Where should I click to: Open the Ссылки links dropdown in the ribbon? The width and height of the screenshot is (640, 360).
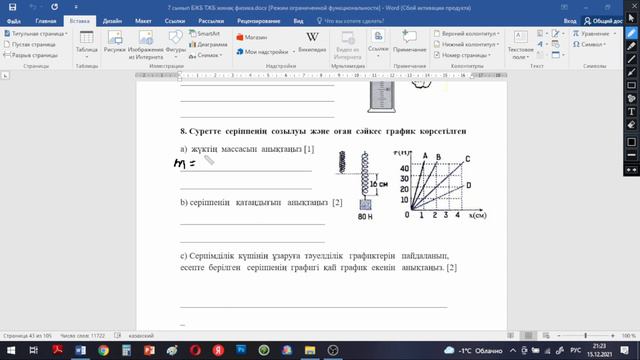click(x=378, y=43)
